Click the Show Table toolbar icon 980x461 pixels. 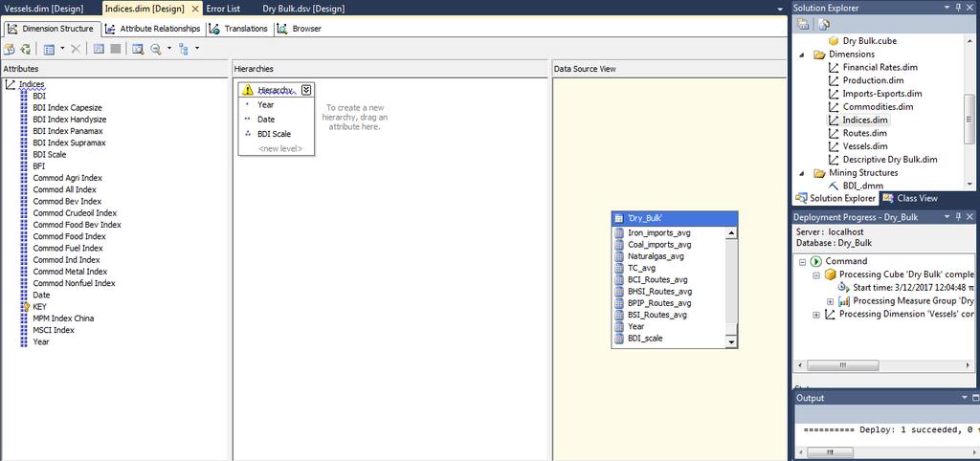(99, 49)
